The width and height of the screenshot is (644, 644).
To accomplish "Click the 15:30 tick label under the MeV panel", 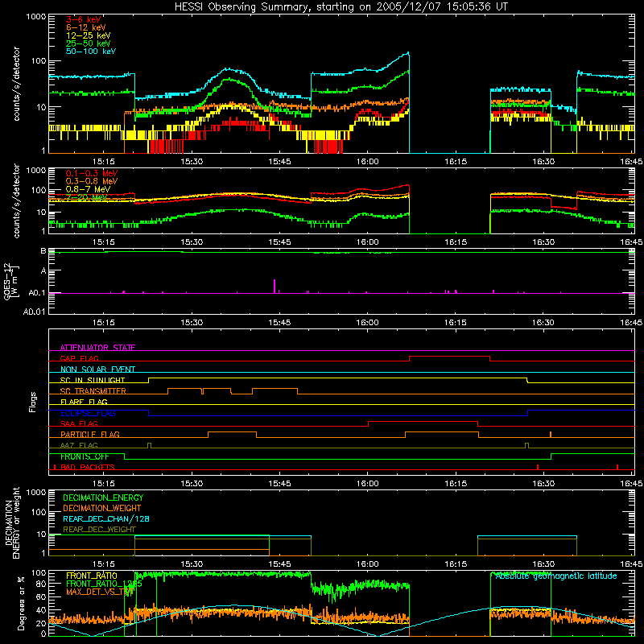I will [192, 242].
